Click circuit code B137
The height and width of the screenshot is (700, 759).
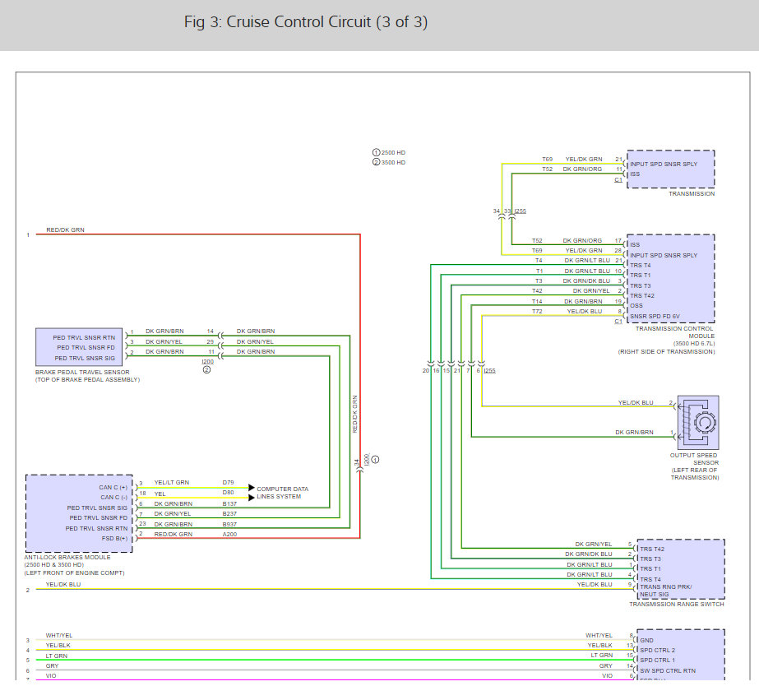[x=229, y=504]
